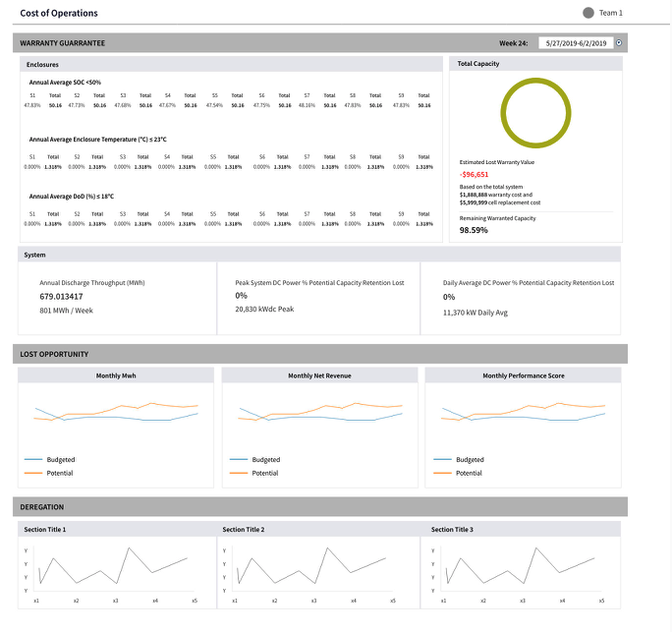Click the Annual Average Enclosure Temperature heading
Screen dimensions: 672x632
coord(97,140)
